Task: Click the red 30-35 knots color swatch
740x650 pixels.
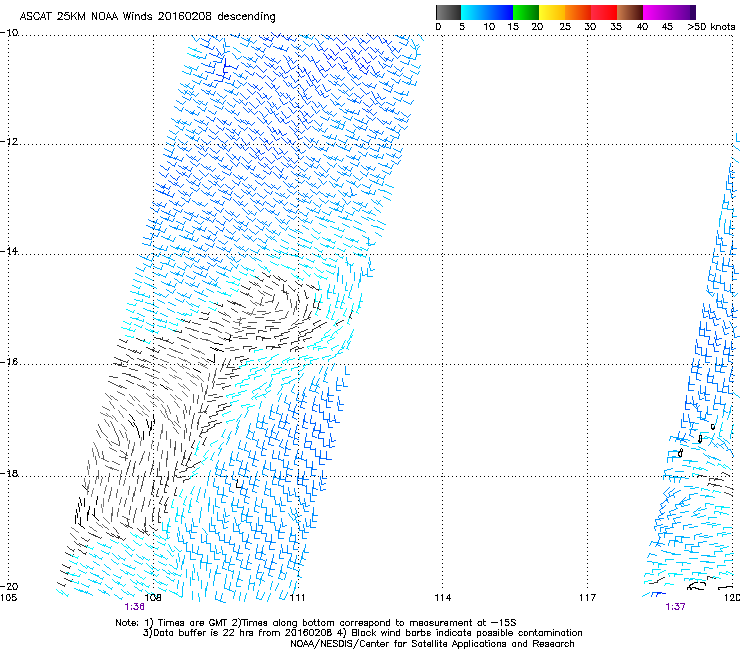Action: pyautogui.click(x=604, y=12)
